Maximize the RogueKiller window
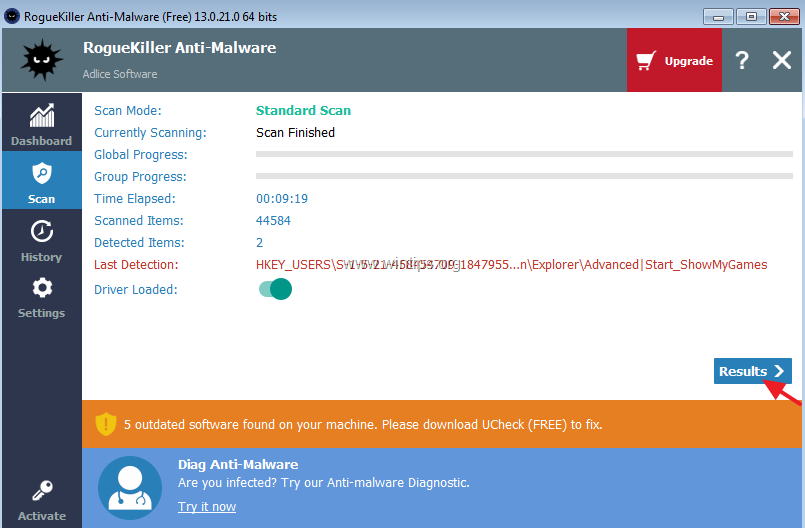Image resolution: width=805 pixels, height=528 pixels. point(751,17)
